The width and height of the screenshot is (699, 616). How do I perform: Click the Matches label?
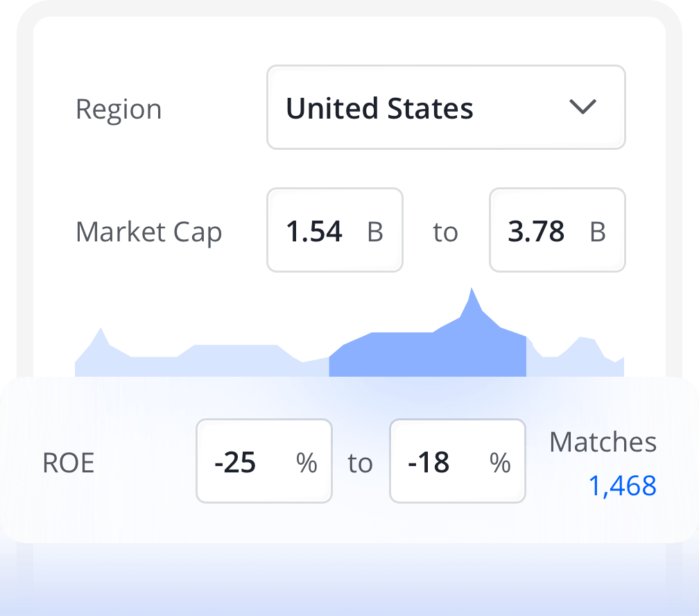[x=603, y=442]
